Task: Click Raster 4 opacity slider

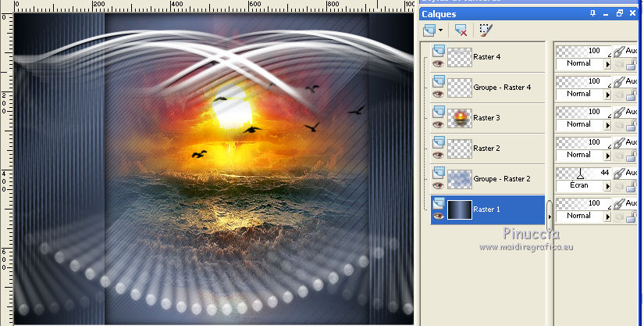Action: coord(583,51)
